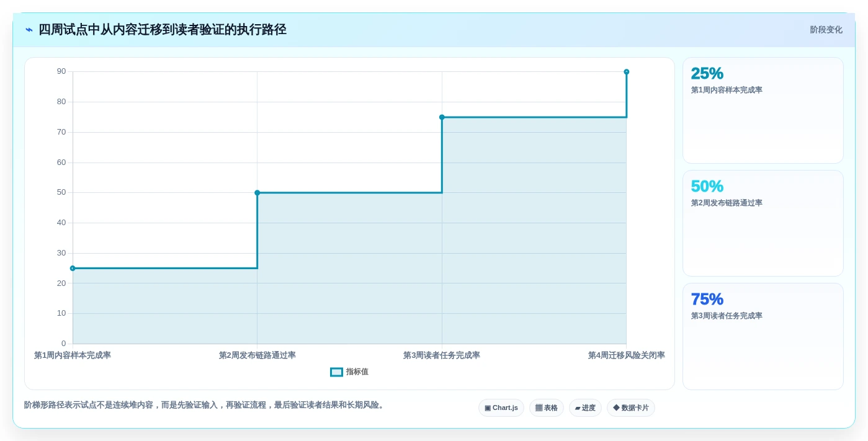Click the 25% value card
Viewport: 868px width, 441px height.
[x=763, y=110]
